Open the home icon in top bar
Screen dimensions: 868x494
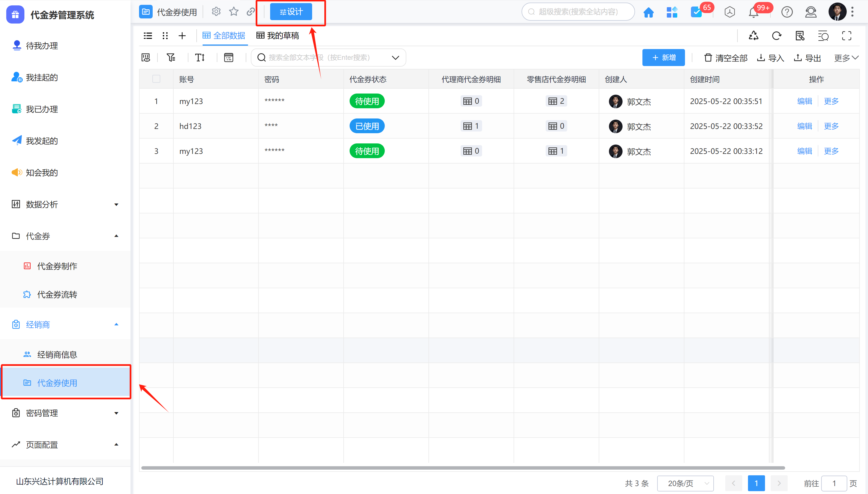648,12
